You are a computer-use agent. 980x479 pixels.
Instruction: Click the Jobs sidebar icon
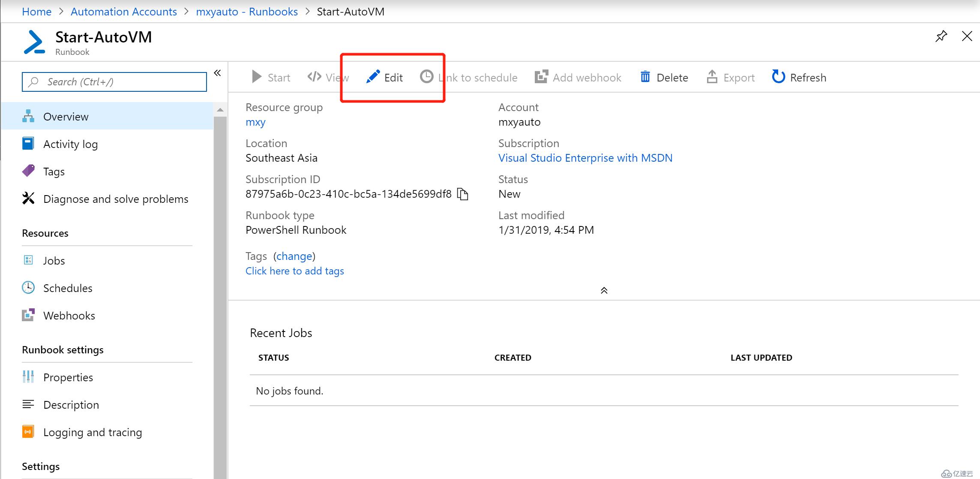click(28, 260)
